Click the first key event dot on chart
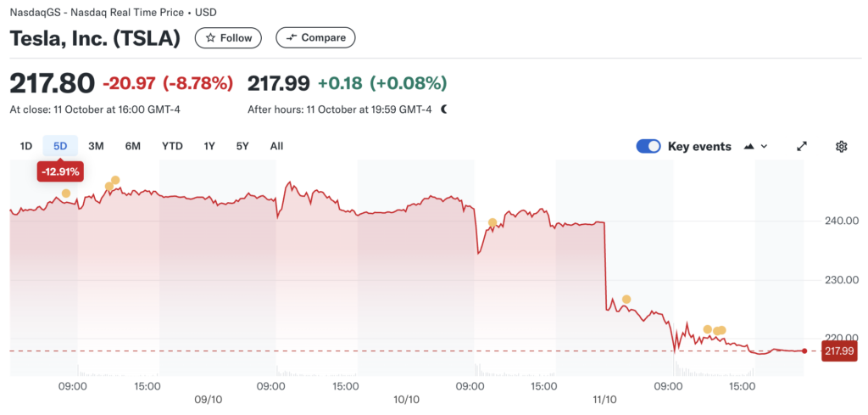 click(x=66, y=193)
